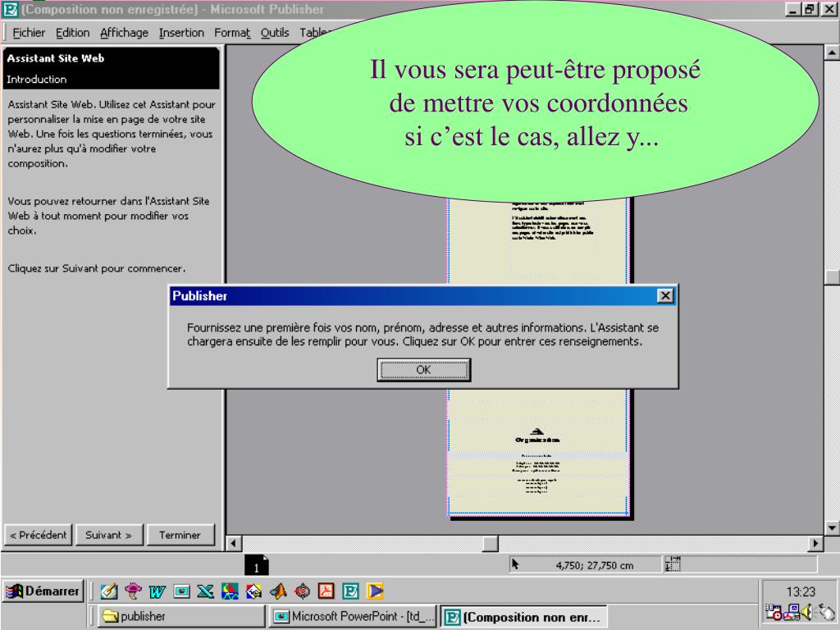The image size is (840, 630).
Task: Click the network monitor tray icon
Action: [x=793, y=612]
